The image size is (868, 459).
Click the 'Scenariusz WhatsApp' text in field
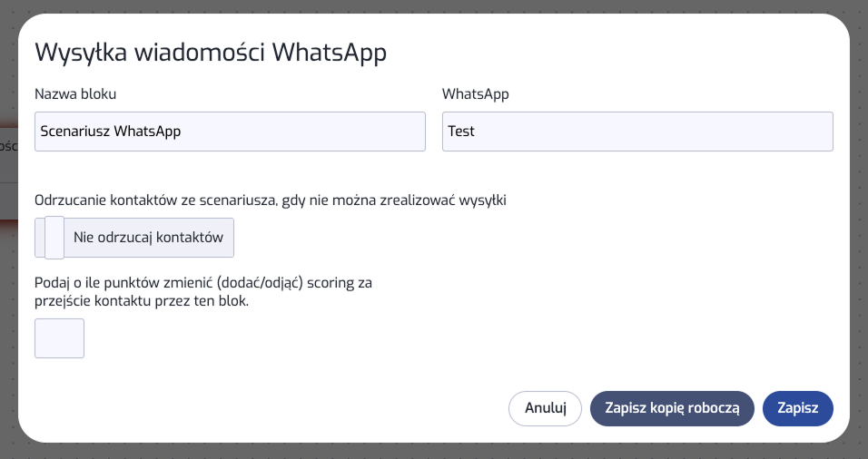point(111,132)
